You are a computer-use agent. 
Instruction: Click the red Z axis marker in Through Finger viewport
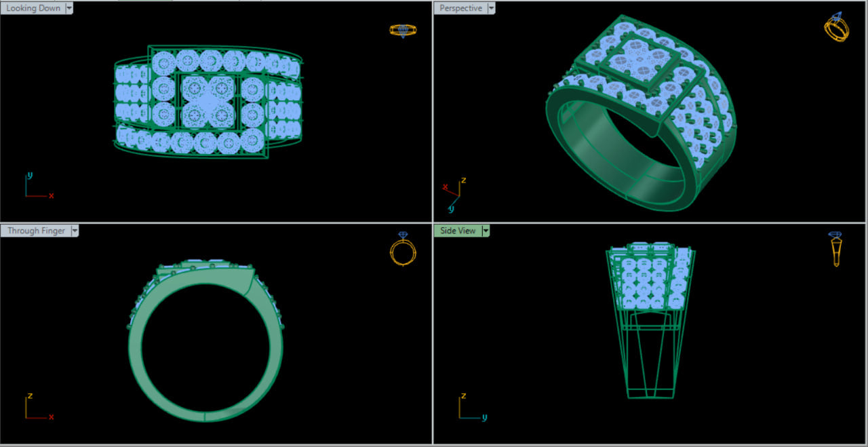pos(29,396)
